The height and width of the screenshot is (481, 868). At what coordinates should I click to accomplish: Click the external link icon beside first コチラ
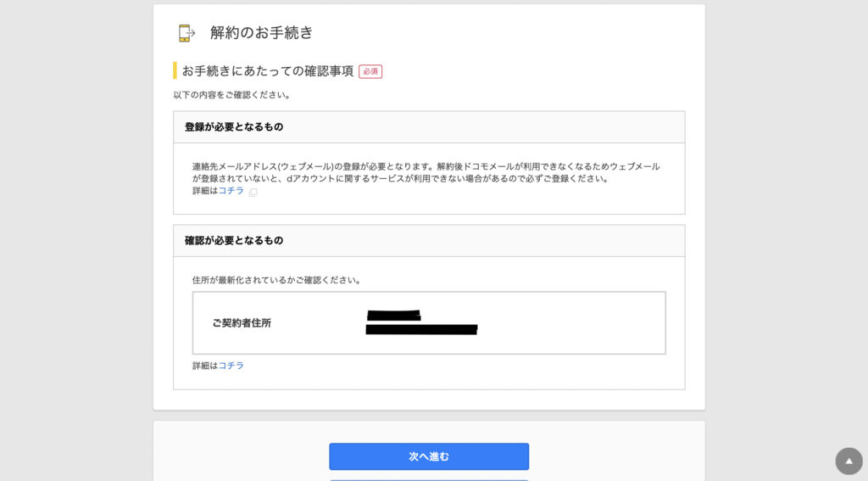point(253,192)
